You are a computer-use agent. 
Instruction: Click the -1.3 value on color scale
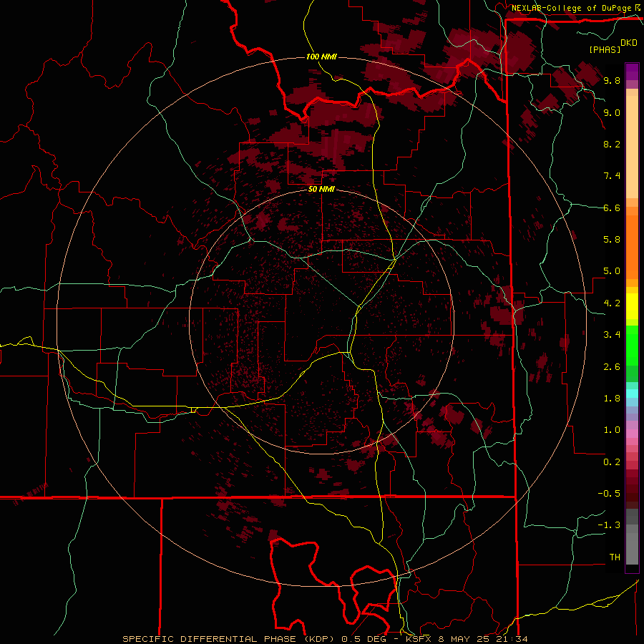609,525
